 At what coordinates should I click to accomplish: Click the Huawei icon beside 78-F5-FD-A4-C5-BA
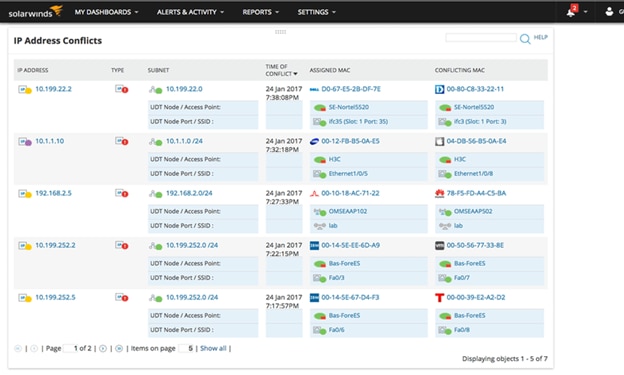(x=439, y=193)
